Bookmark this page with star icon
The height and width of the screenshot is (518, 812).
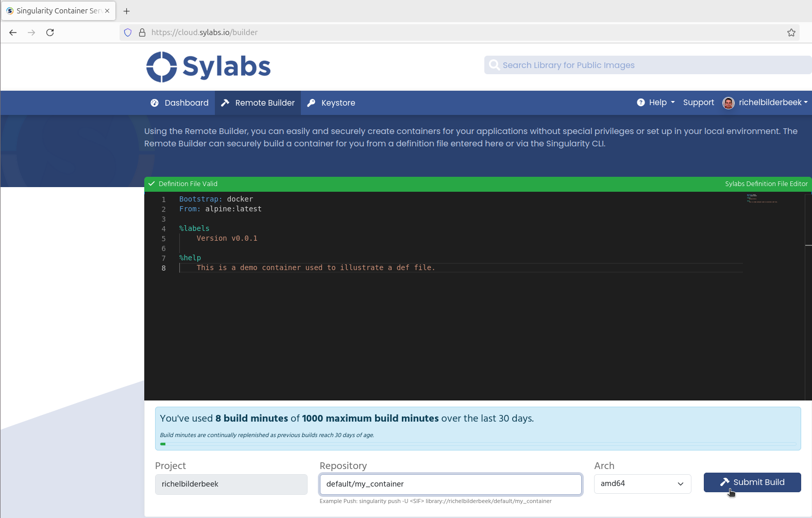[x=791, y=32]
